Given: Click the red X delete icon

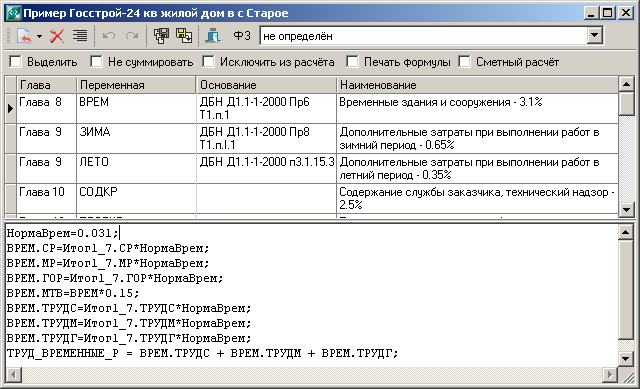Looking at the screenshot, I should 57,36.
